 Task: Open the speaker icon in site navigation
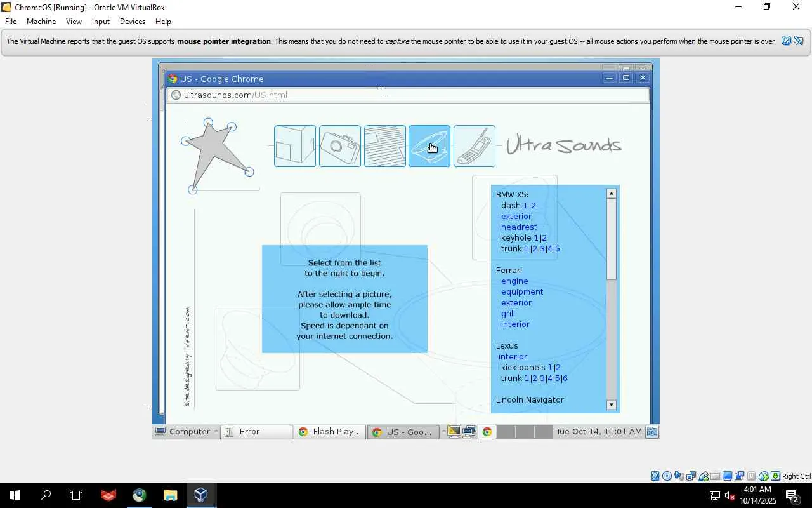point(429,146)
